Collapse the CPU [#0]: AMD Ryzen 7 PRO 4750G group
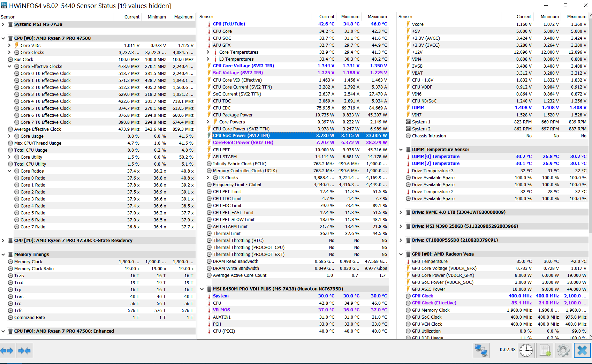The image size is (592, 364). 3,38
